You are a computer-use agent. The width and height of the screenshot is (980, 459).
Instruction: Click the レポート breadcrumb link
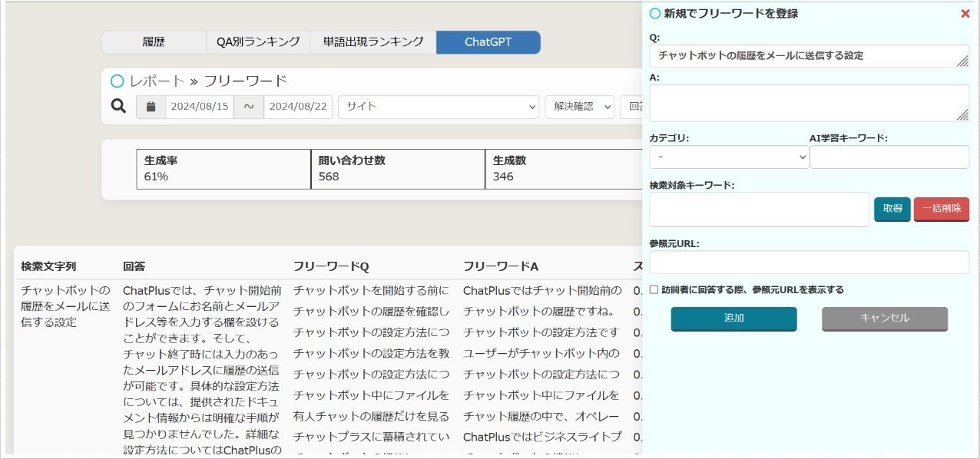click(157, 81)
